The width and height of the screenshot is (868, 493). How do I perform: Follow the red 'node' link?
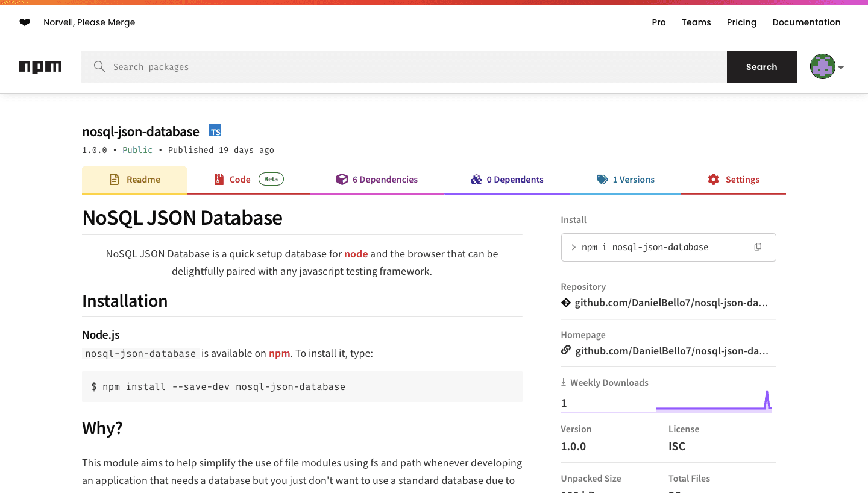click(356, 254)
